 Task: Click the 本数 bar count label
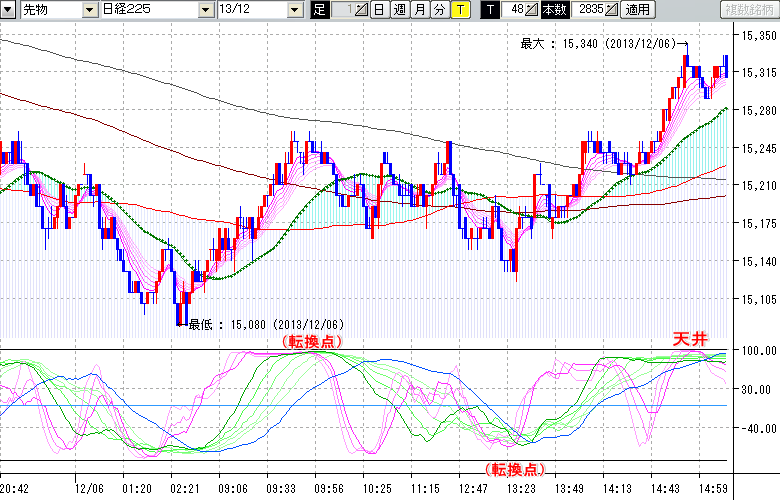coord(554,10)
